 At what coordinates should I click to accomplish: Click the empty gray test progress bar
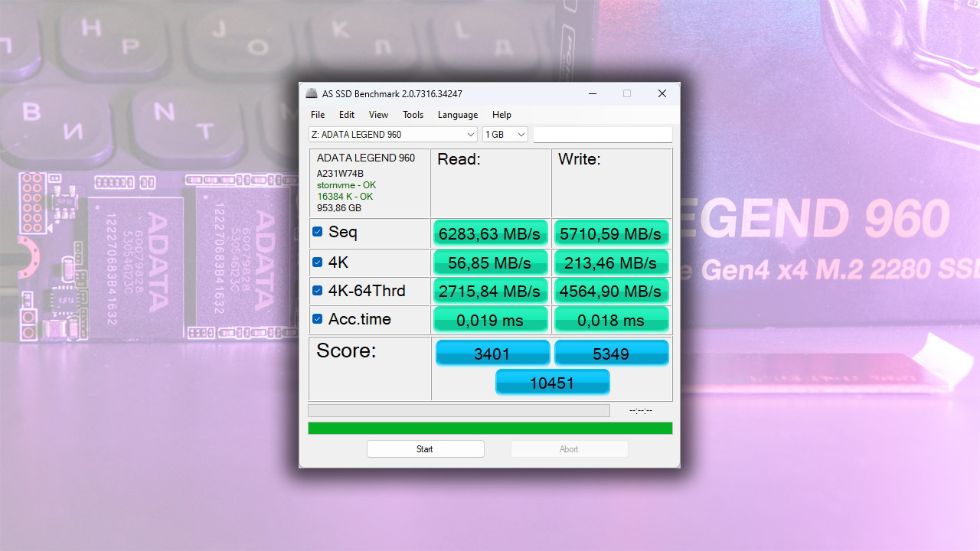click(459, 411)
